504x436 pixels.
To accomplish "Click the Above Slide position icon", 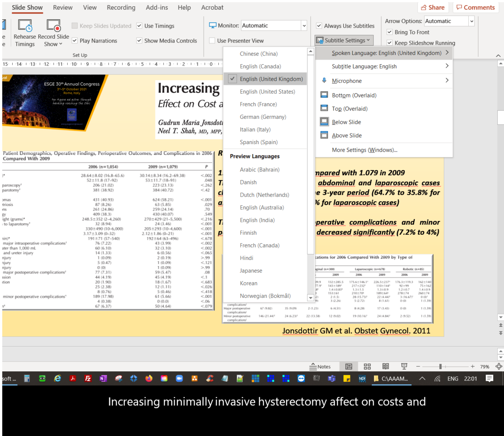I will [x=324, y=135].
